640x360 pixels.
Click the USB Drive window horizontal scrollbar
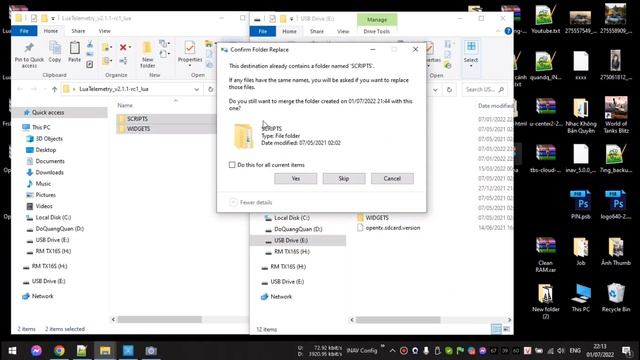[x=398, y=320]
